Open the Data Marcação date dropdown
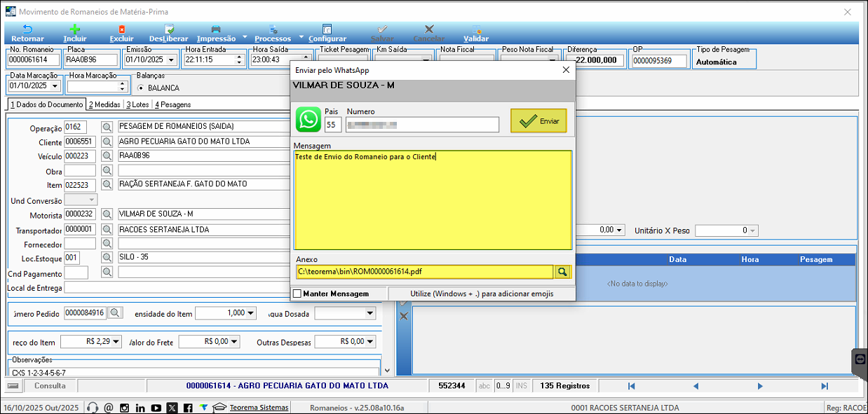The height and width of the screenshot is (414, 868). point(55,86)
